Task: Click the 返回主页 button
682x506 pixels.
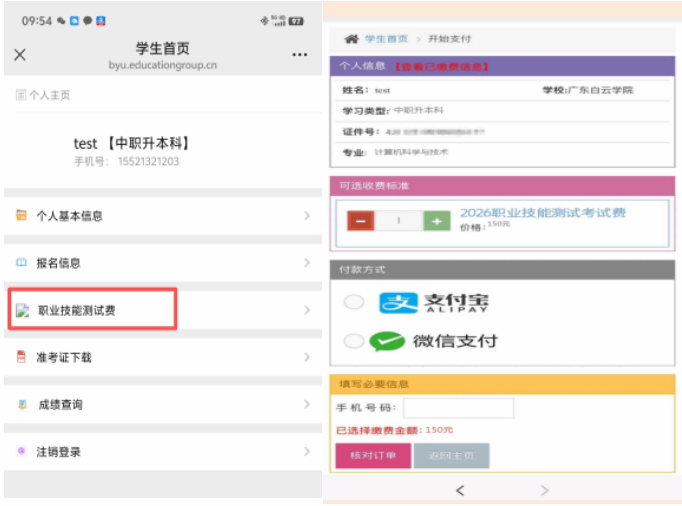Action: [x=451, y=456]
